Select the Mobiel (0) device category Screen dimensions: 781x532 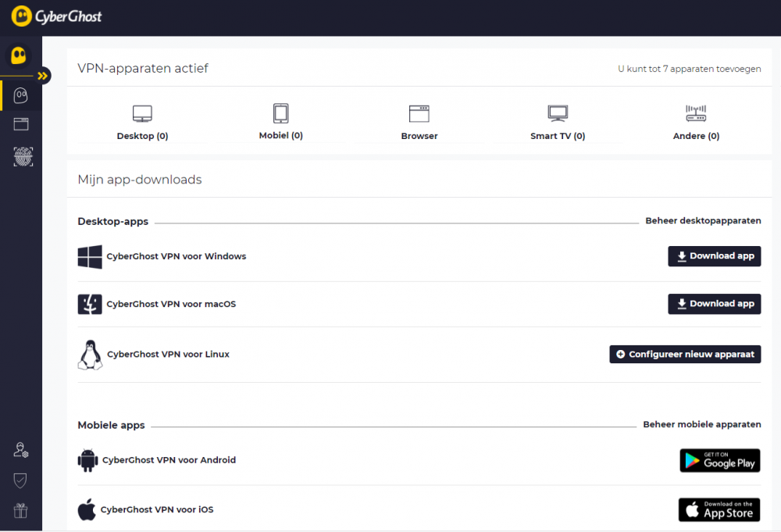pyautogui.click(x=280, y=122)
